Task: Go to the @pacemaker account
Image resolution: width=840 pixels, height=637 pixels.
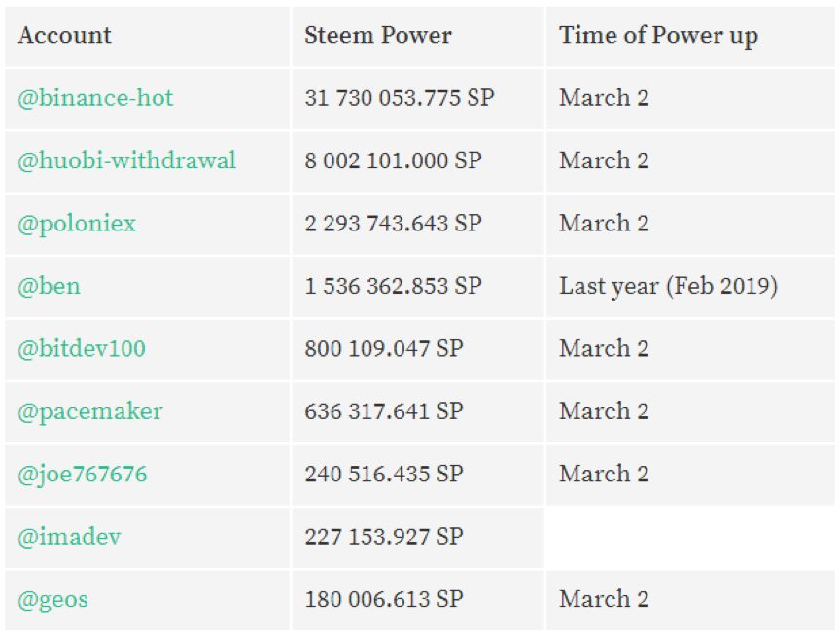Action: coord(89,411)
